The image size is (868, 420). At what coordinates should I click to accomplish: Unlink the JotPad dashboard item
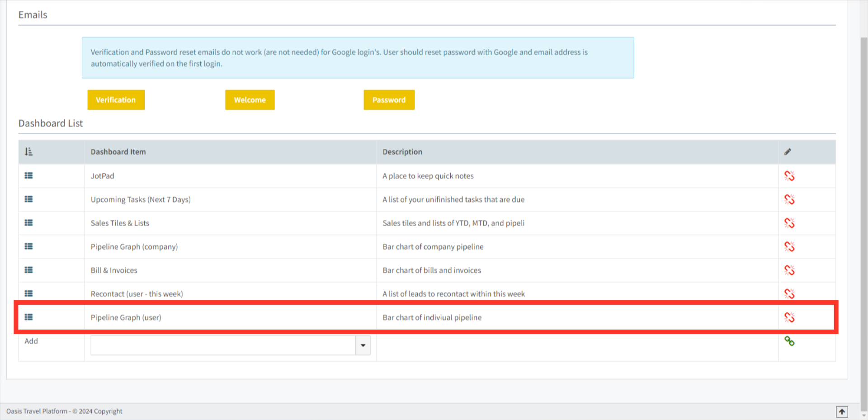tap(790, 176)
